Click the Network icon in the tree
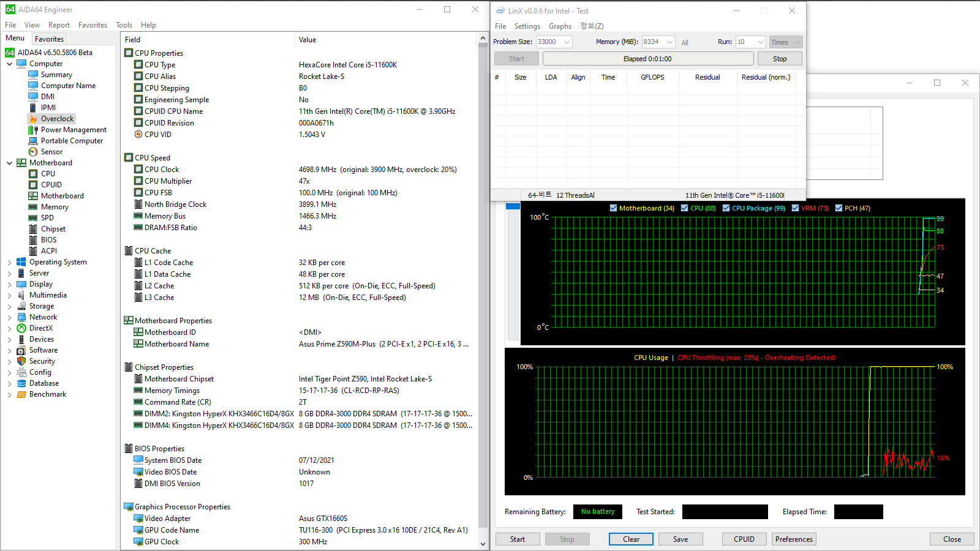The image size is (980, 551). point(21,317)
